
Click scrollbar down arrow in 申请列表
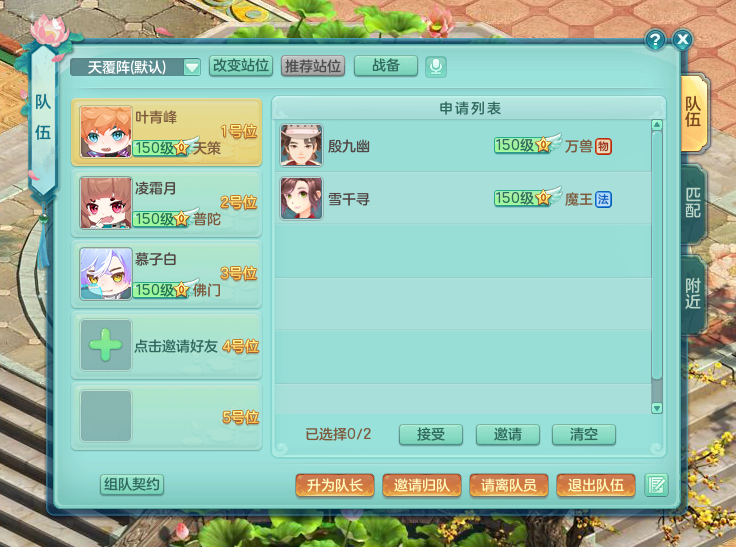[657, 408]
